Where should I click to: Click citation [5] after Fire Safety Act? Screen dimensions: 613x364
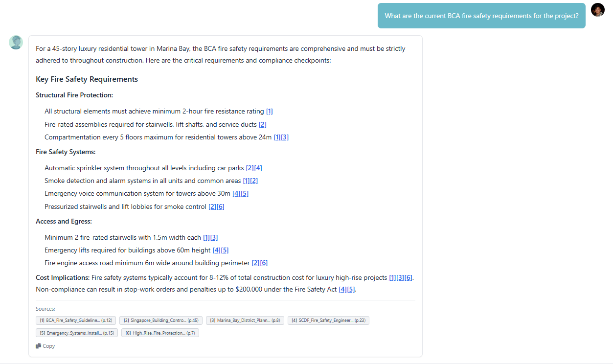pyautogui.click(x=351, y=289)
